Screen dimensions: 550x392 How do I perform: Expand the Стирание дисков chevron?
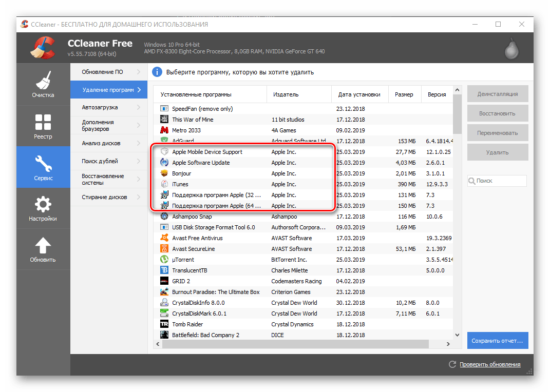tap(139, 197)
